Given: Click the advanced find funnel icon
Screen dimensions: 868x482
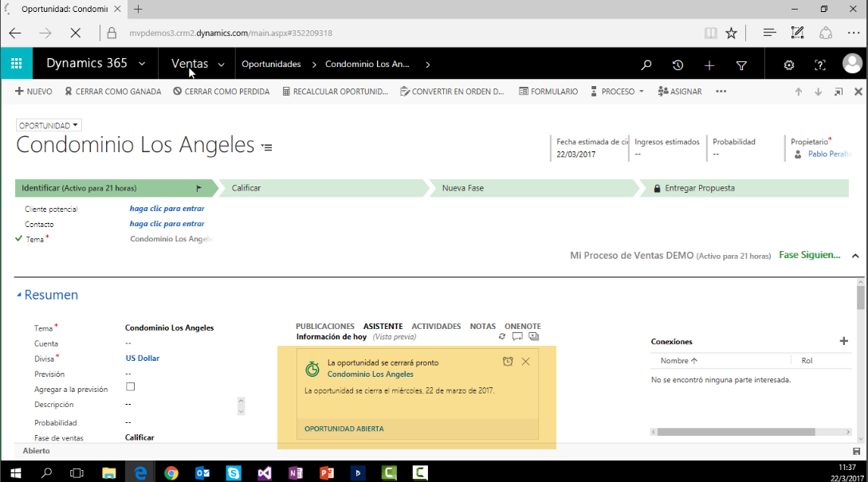Looking at the screenshot, I should coord(741,65).
